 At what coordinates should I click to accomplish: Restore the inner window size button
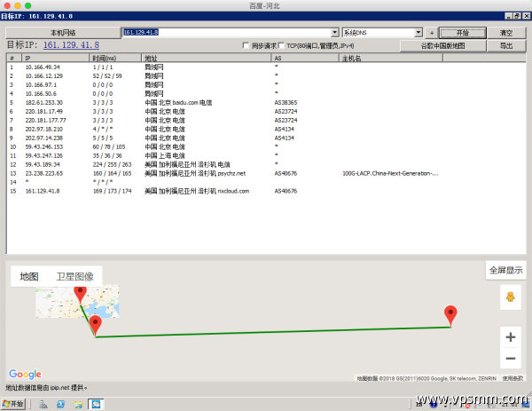click(x=517, y=16)
